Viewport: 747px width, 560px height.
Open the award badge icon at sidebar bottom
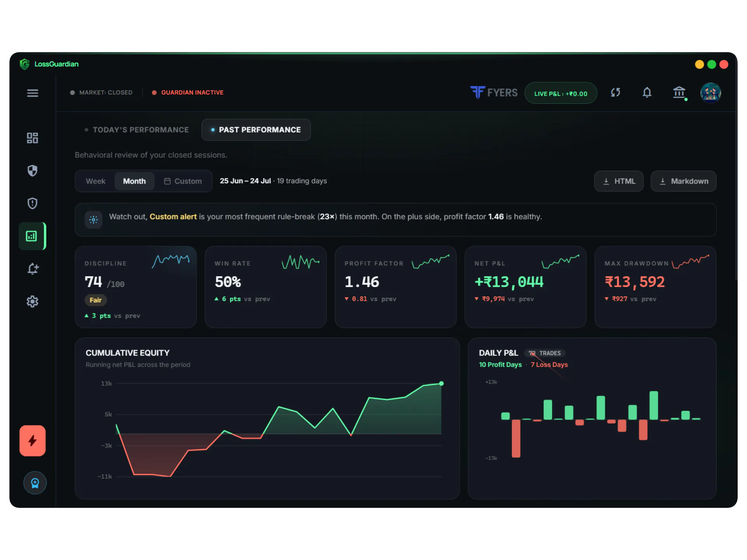click(x=35, y=483)
